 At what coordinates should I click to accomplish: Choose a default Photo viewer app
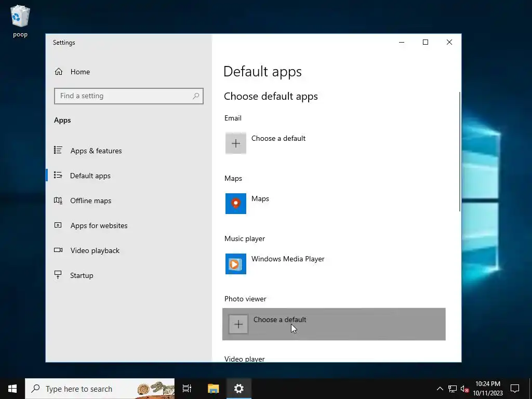click(x=334, y=324)
